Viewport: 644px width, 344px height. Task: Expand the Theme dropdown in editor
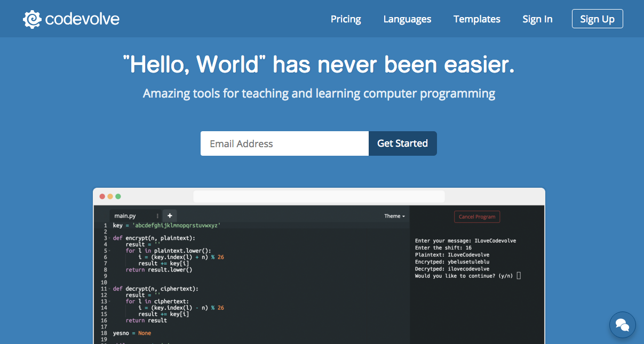pos(394,216)
